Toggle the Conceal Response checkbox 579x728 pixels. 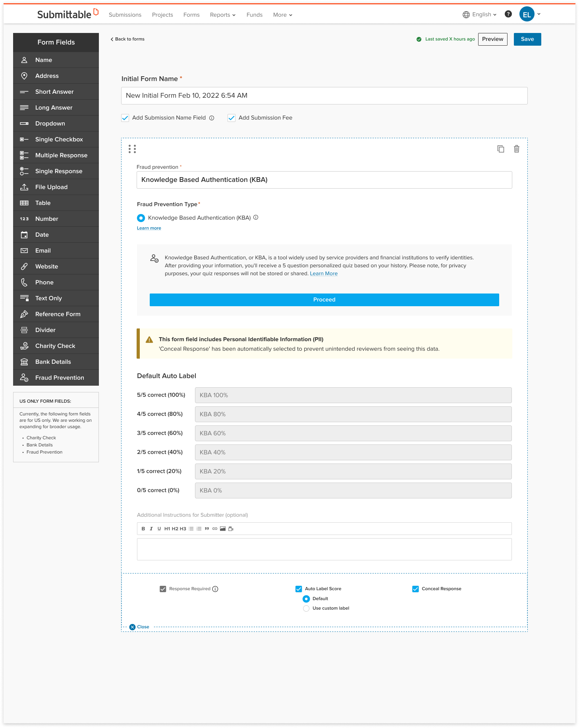tap(415, 589)
